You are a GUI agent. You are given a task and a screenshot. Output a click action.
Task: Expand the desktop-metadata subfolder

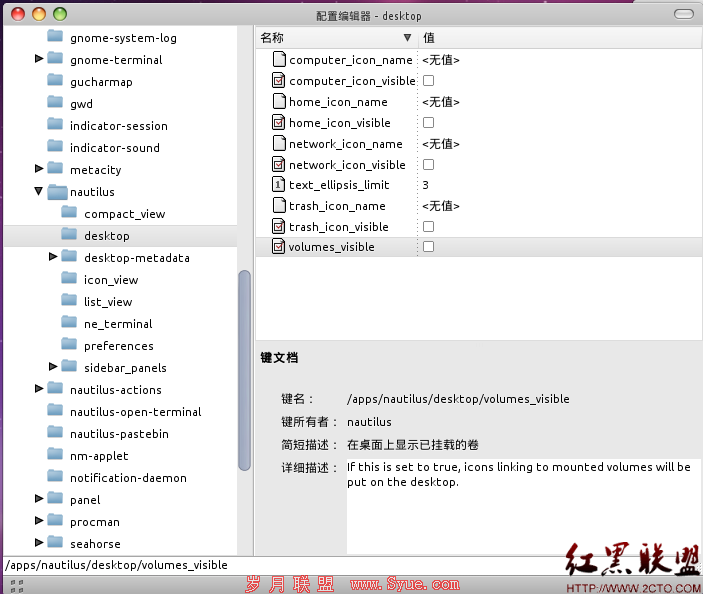click(53, 256)
